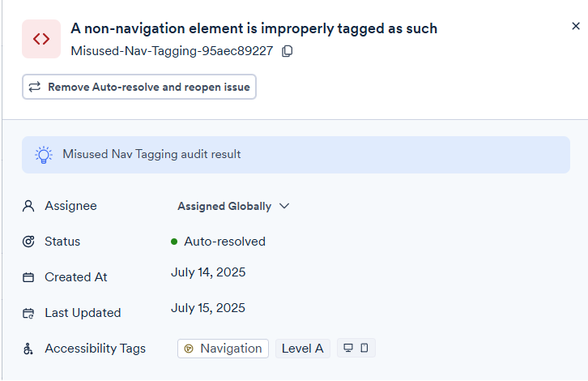Click the mobile device icon

(x=364, y=349)
